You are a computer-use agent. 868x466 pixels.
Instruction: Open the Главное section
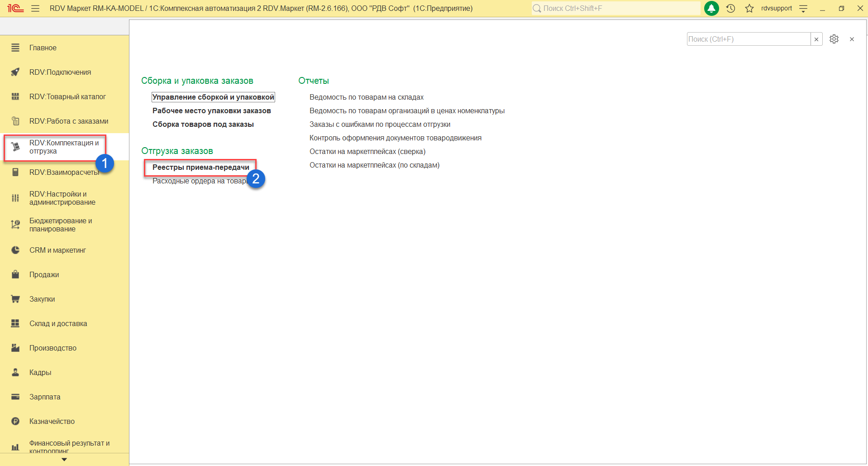(x=43, y=48)
